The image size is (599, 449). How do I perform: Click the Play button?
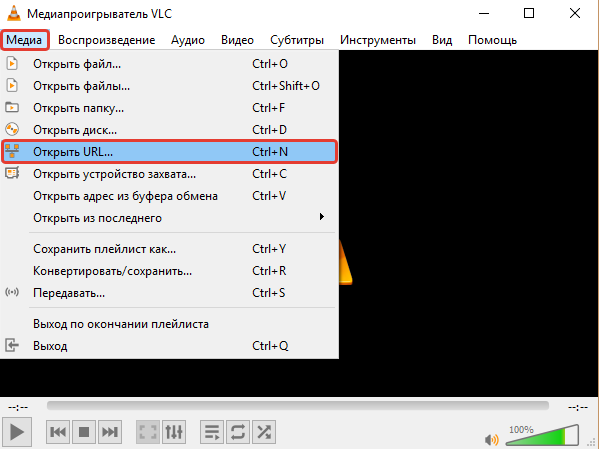coord(16,432)
